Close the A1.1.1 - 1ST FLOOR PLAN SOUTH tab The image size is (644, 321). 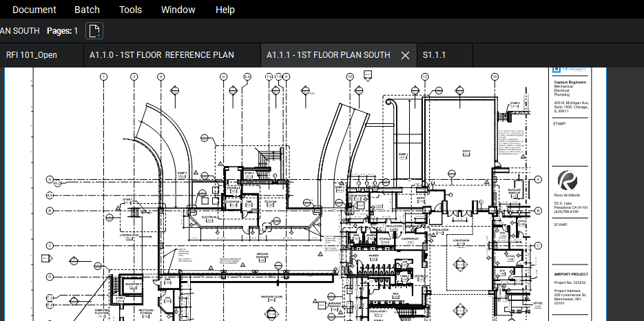[406, 55]
